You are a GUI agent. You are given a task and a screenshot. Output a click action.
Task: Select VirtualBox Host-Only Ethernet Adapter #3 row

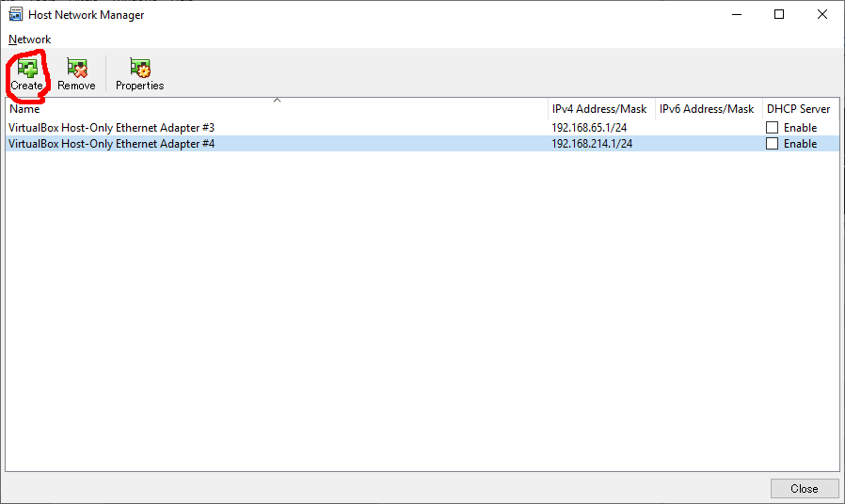coord(422,128)
